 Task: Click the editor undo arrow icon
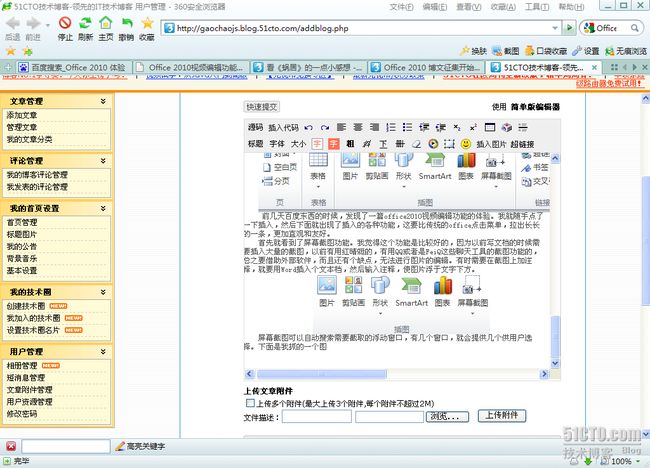[308, 128]
